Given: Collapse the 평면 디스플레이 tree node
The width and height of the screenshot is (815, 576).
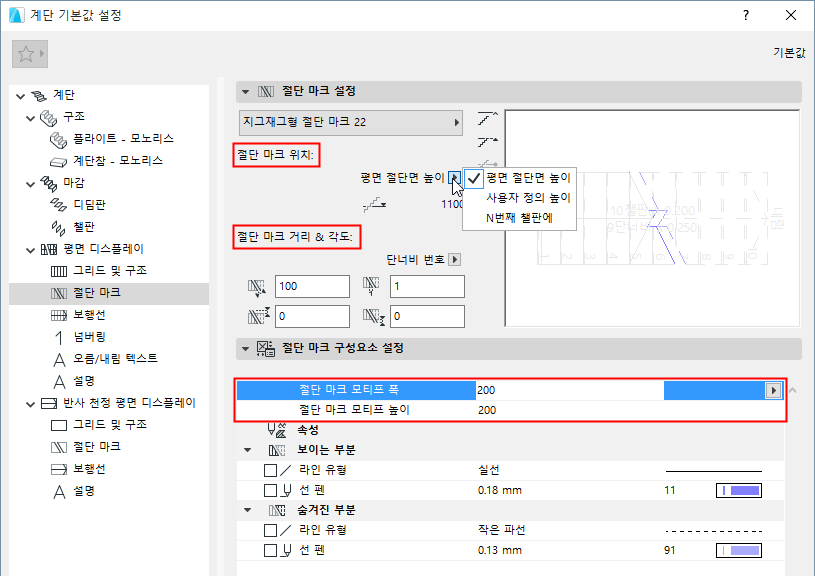Looking at the screenshot, I should (31, 250).
